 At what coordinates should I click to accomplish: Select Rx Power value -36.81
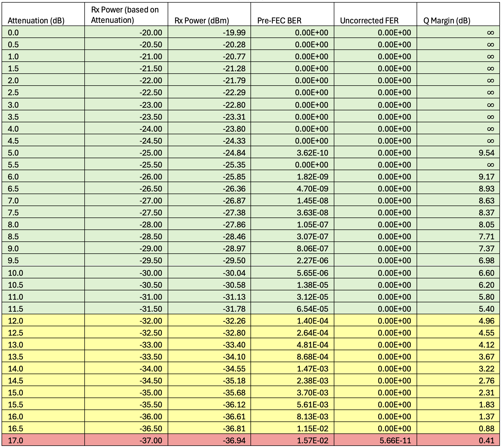point(209,428)
